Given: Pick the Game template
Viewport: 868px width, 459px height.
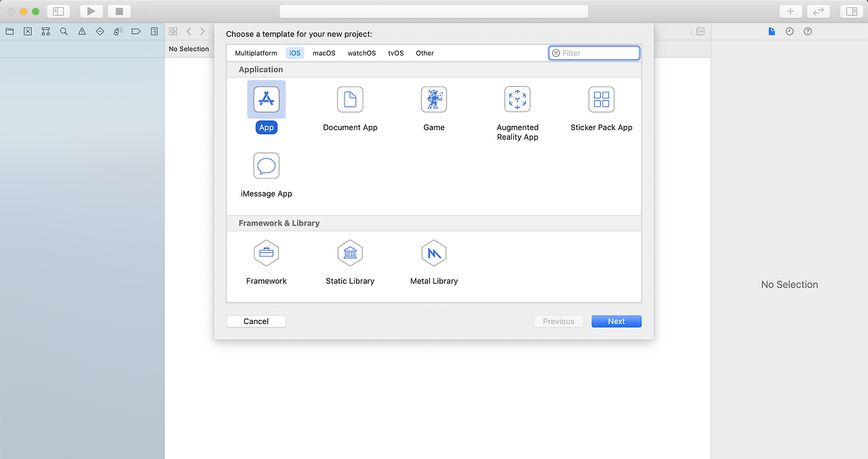Looking at the screenshot, I should pyautogui.click(x=434, y=100).
